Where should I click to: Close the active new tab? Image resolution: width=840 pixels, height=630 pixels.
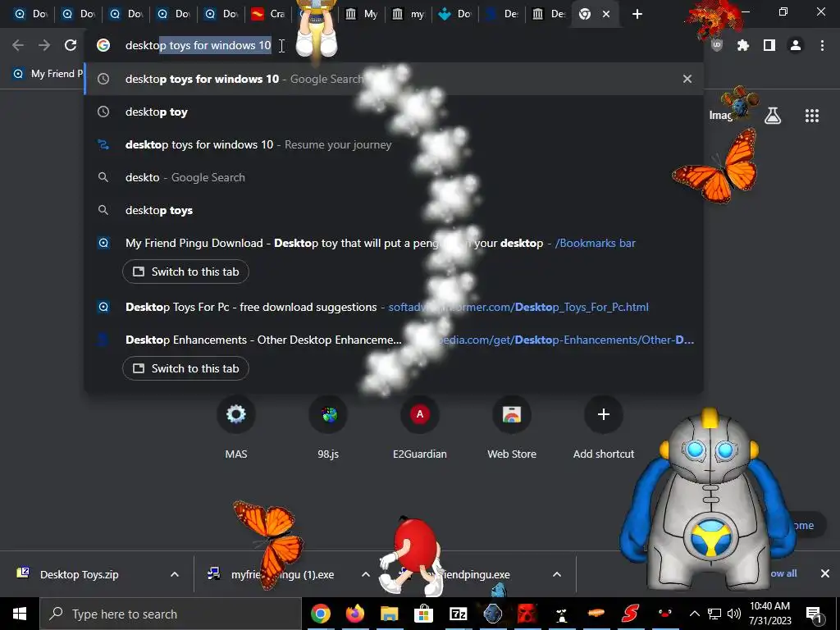click(x=606, y=14)
